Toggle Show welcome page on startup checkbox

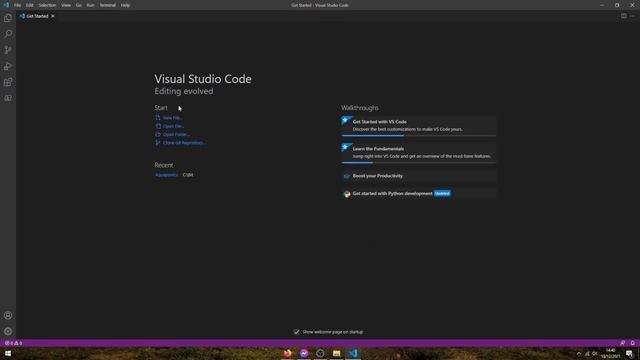[296, 332]
